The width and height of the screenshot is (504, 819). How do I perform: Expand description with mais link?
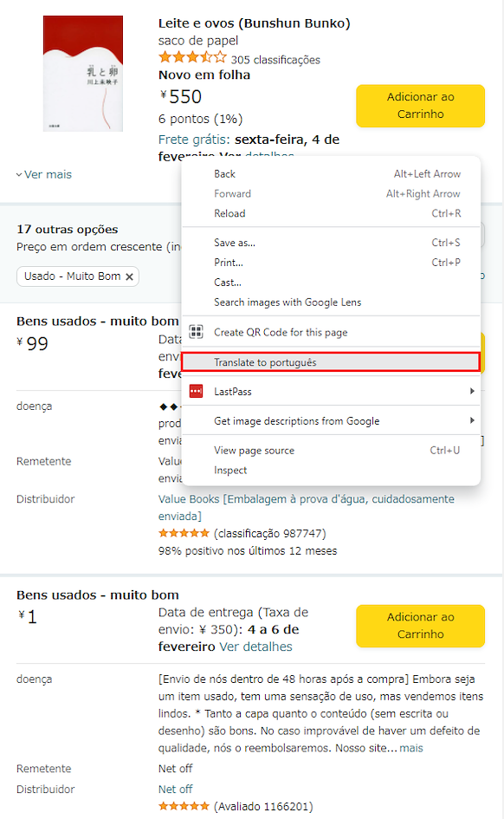click(411, 748)
